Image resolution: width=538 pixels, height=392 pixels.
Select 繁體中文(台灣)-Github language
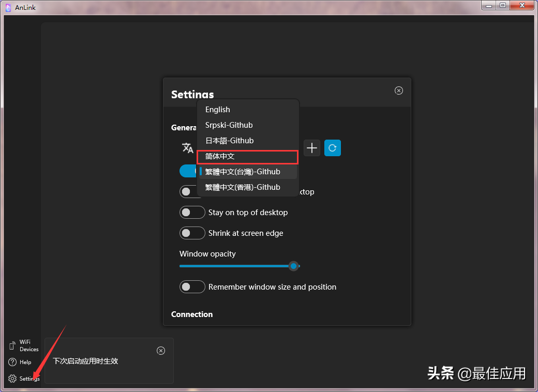tap(248, 172)
